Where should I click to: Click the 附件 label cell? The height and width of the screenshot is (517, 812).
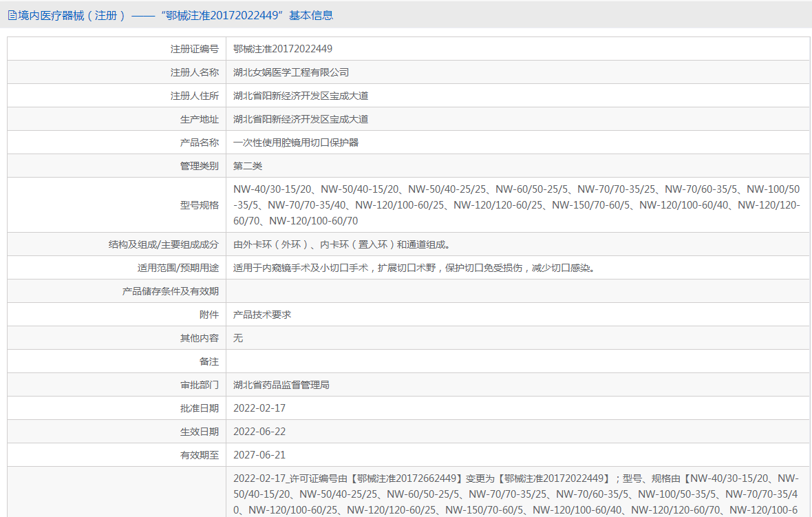pyautogui.click(x=116, y=315)
